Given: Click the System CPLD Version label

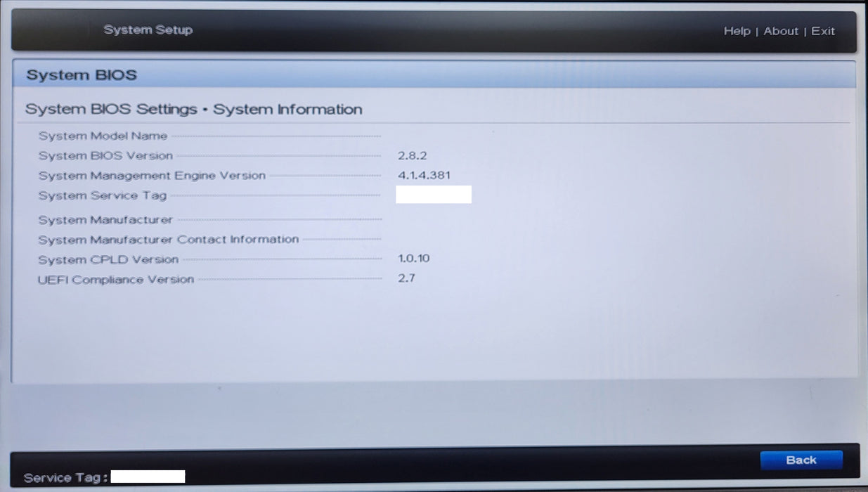Looking at the screenshot, I should click(x=108, y=260).
